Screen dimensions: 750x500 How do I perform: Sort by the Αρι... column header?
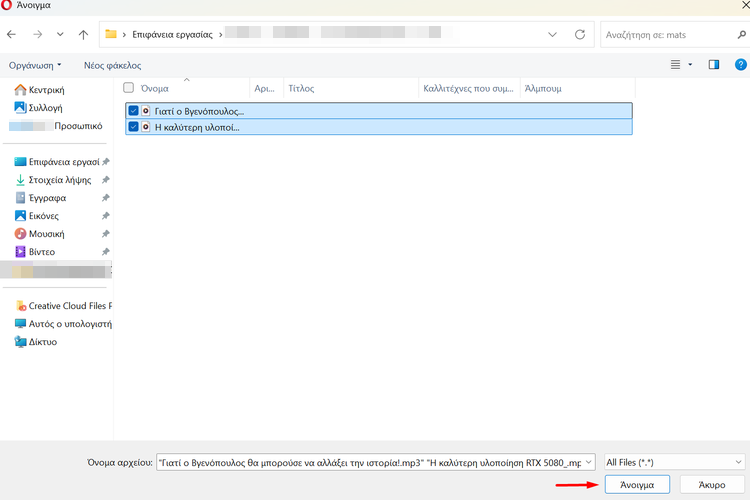[266, 89]
